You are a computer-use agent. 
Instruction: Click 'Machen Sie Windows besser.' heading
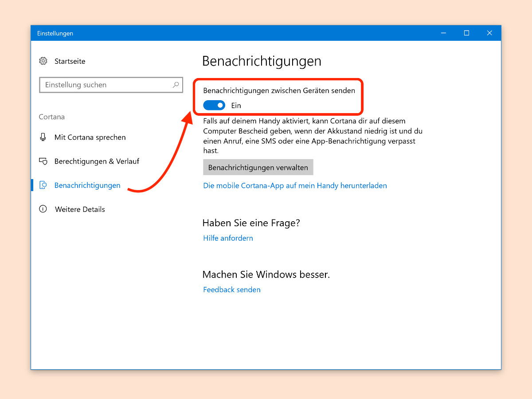tap(266, 274)
